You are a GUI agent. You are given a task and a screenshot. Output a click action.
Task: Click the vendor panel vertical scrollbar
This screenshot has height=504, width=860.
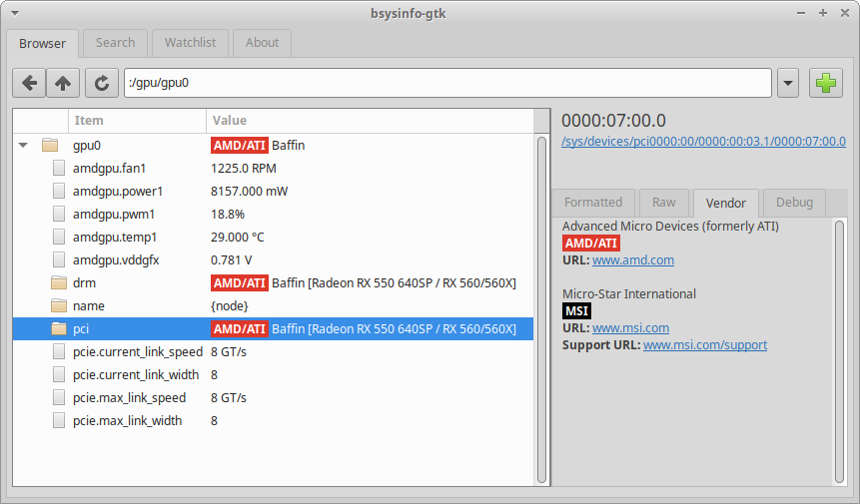point(840,351)
